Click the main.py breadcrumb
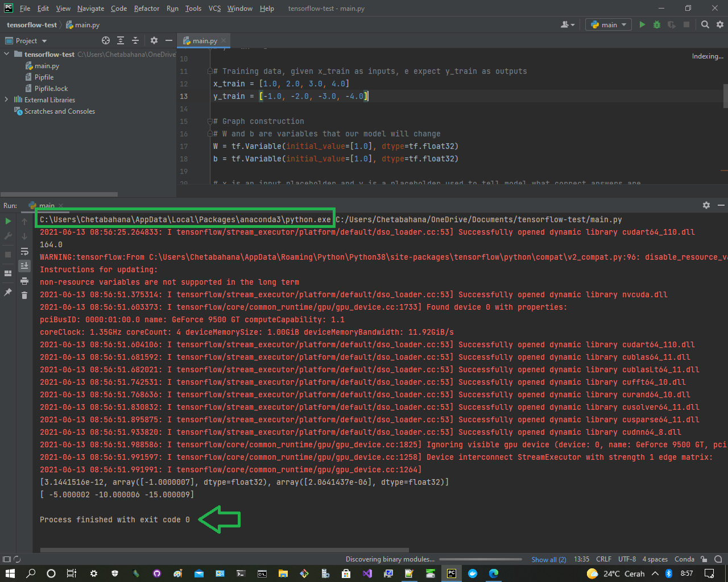The width and height of the screenshot is (728, 582). pos(83,25)
